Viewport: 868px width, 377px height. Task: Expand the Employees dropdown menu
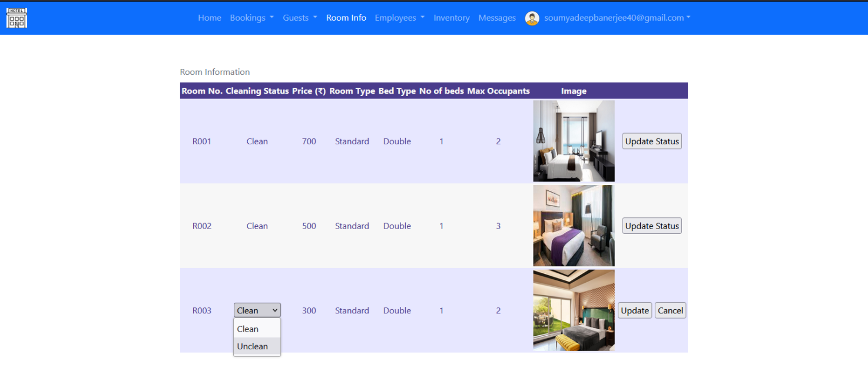[x=399, y=18]
